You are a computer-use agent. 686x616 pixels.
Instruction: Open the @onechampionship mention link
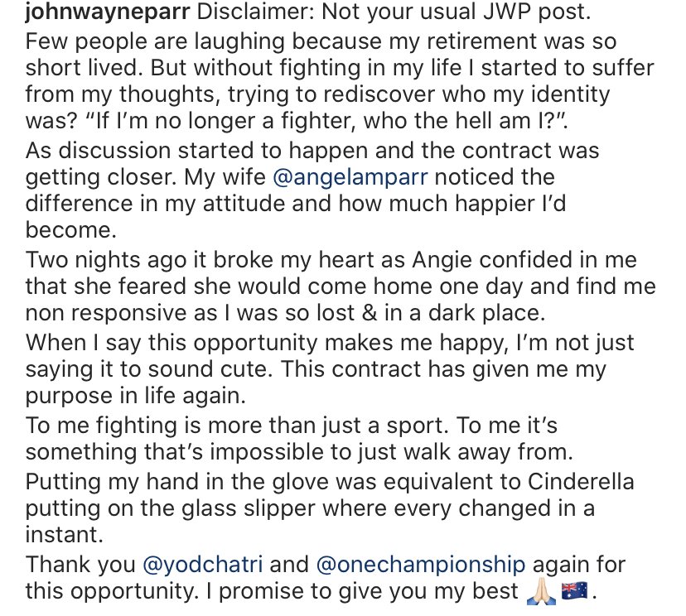point(420,565)
